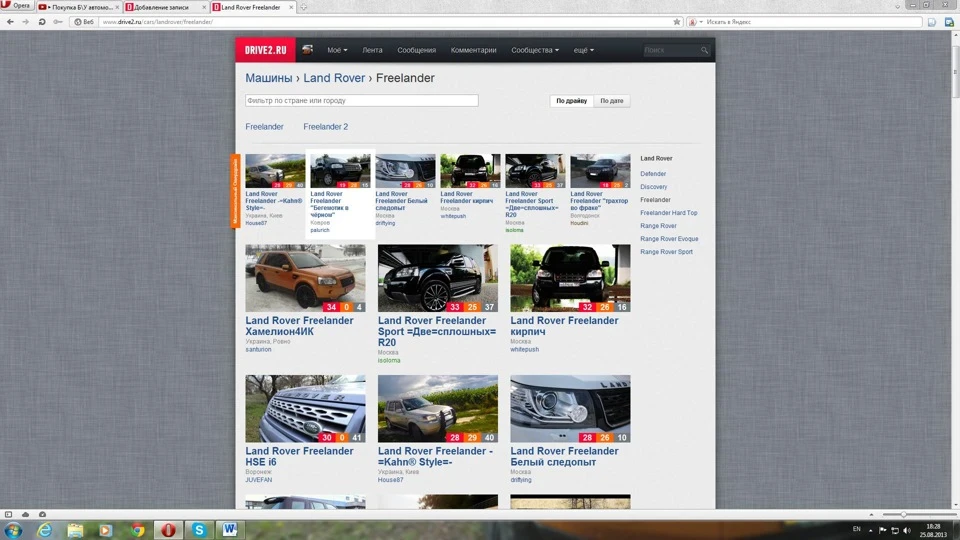Screen dimensions: 960x540
Task: Reload the page with the refresh icon
Action: point(42,21)
